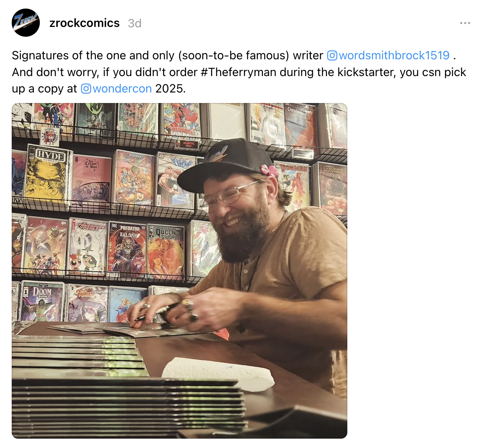Open the post's 3d timestamp
This screenshot has width=480, height=448.
[135, 23]
